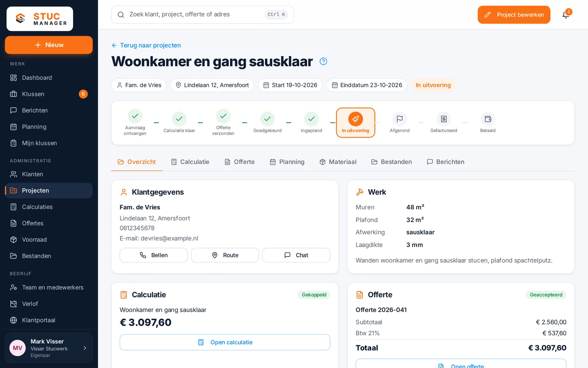Switch to the Planning tab

click(x=287, y=162)
